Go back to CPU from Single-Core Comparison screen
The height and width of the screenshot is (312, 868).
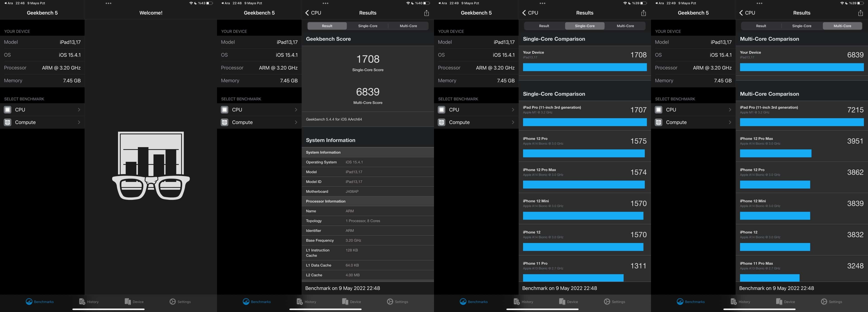(530, 13)
